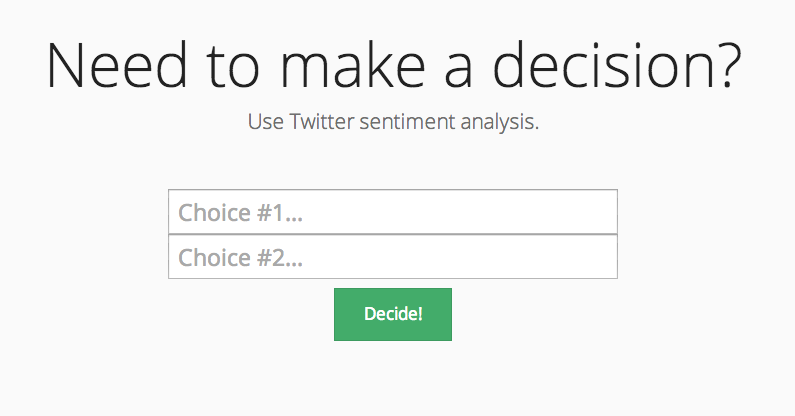Image resolution: width=795 pixels, height=416 pixels.
Task: Click the empty right side of the Choice #1 box
Action: [x=507, y=212]
